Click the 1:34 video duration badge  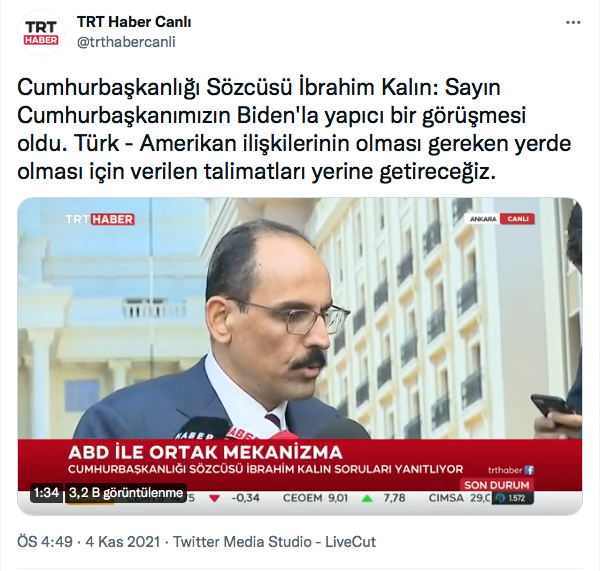click(46, 493)
